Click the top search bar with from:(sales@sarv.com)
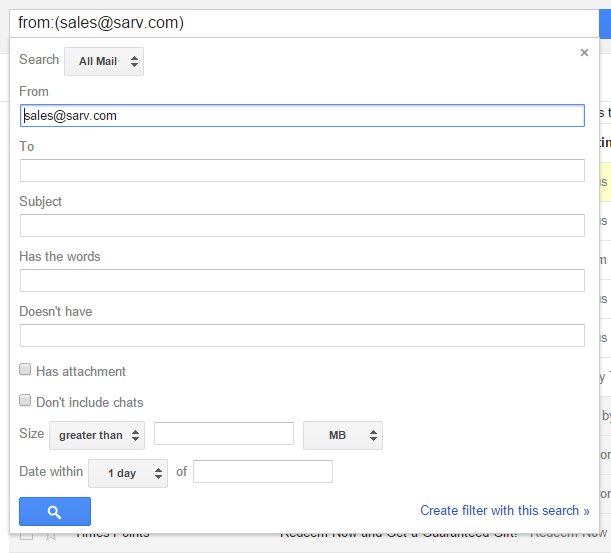Viewport: 611px width, 553px height. [x=300, y=22]
